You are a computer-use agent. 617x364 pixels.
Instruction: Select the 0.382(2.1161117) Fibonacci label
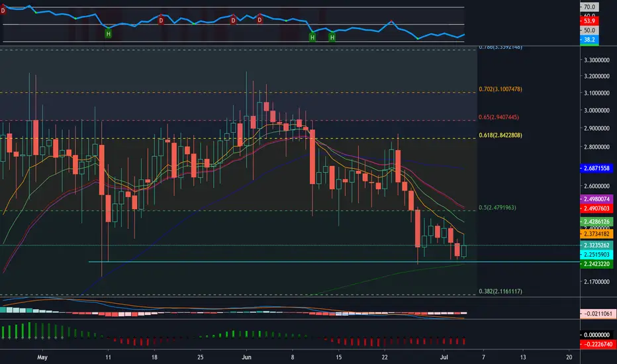[x=500, y=291]
